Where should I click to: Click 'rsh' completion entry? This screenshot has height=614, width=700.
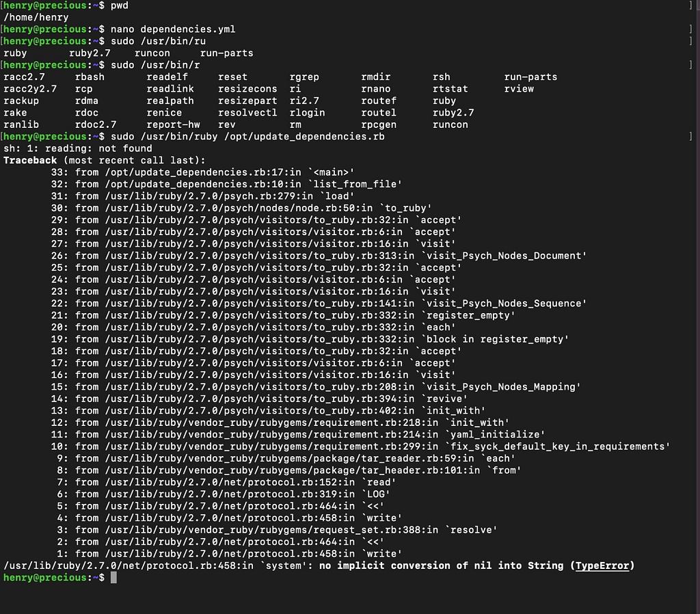[442, 77]
